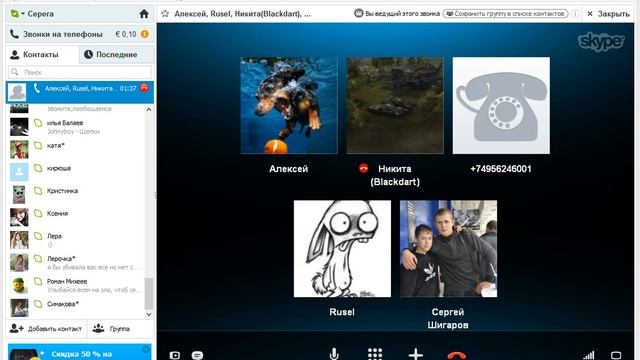640x360 pixels.
Task: Select the active group call row
Action: pos(80,92)
